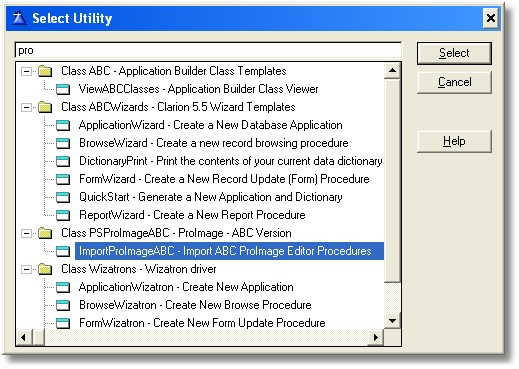Click the DictionaryPrint utility icon
The width and height of the screenshot is (519, 369).
pyautogui.click(x=63, y=161)
